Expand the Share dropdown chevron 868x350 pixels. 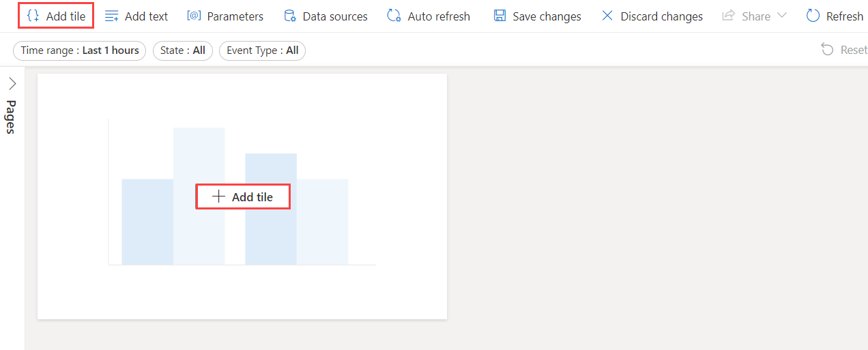click(x=782, y=16)
